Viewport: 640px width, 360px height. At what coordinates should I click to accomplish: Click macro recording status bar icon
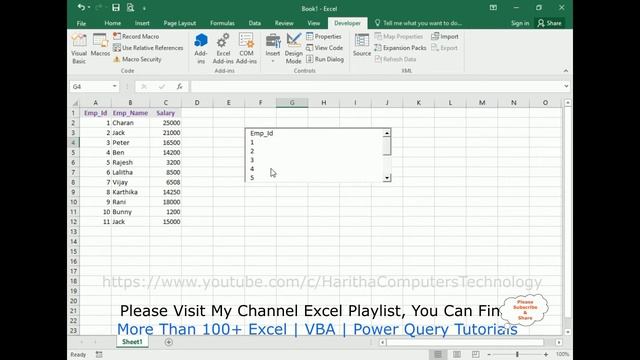99,355
